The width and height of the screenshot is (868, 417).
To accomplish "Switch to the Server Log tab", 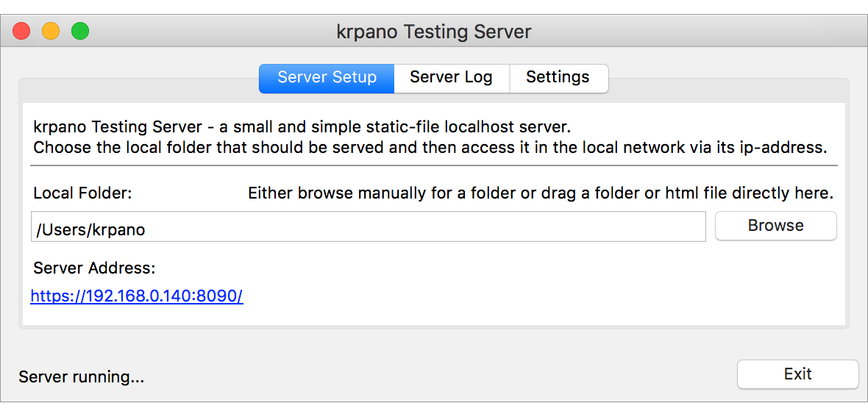I will tap(451, 78).
